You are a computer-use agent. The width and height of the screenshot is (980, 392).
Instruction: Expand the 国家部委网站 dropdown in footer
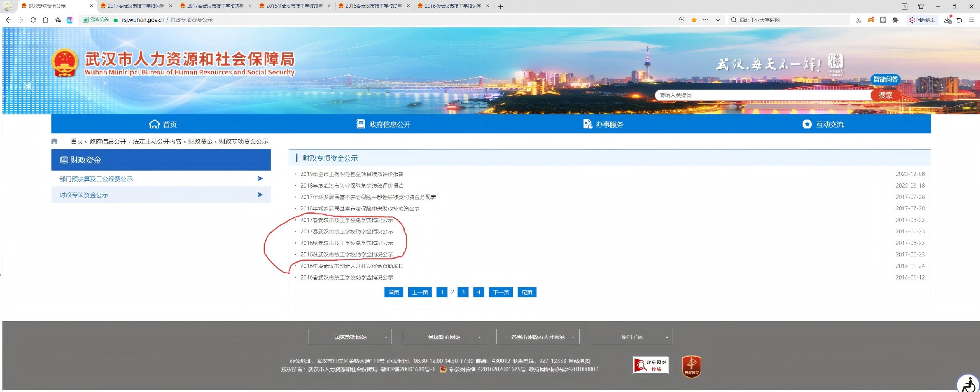pyautogui.click(x=350, y=337)
